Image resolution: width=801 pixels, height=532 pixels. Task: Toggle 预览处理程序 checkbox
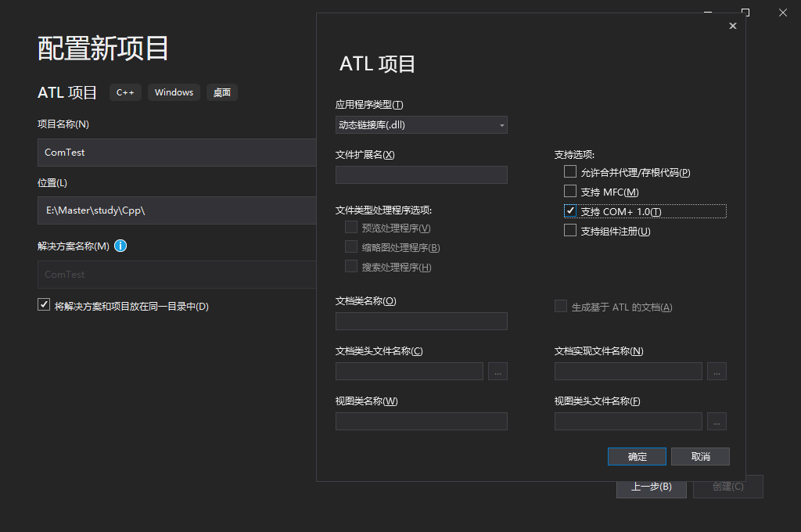click(351, 227)
